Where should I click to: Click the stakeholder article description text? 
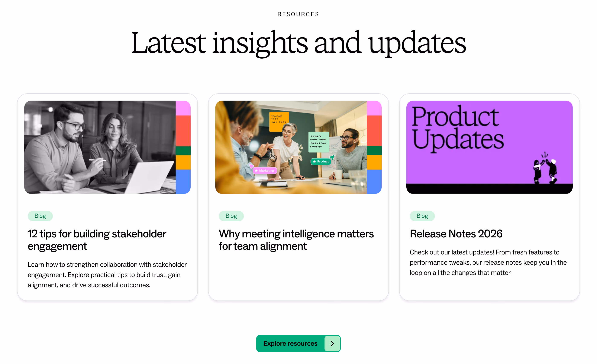point(107,275)
